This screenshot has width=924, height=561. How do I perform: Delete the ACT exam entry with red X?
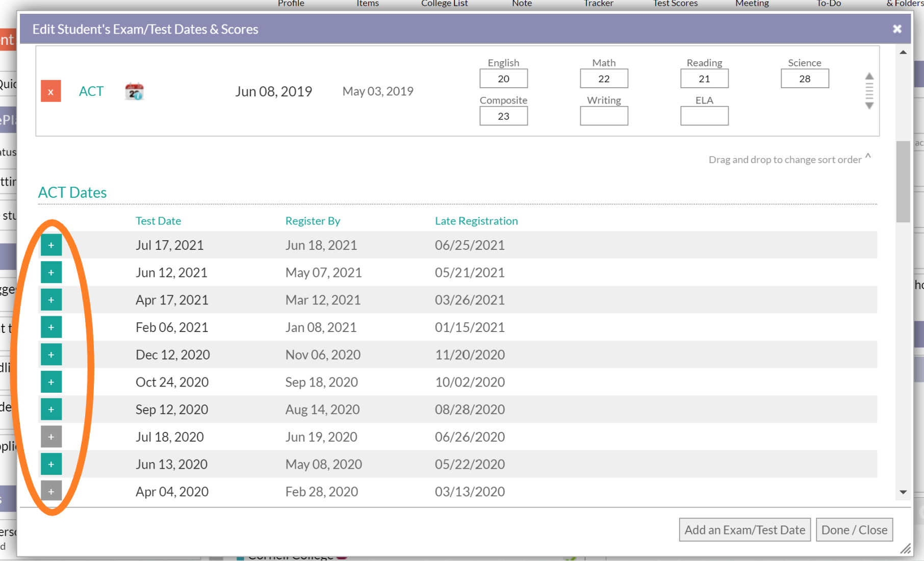[50, 91]
